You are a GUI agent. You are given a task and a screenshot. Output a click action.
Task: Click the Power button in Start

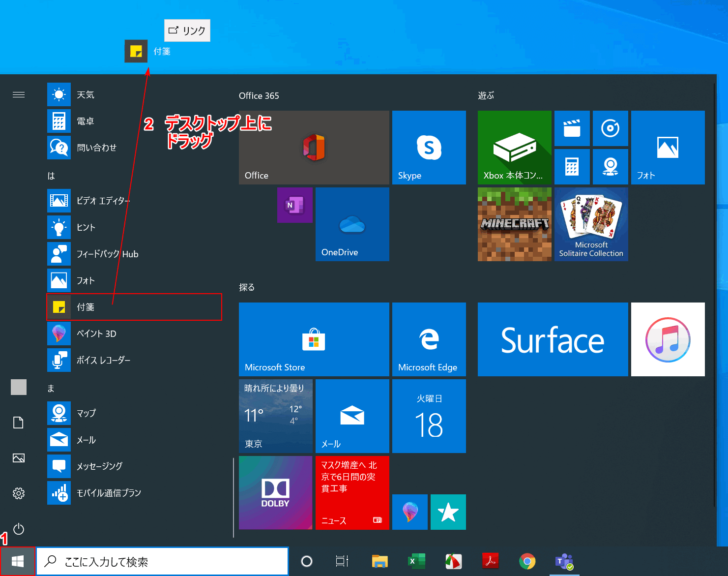tap(19, 529)
